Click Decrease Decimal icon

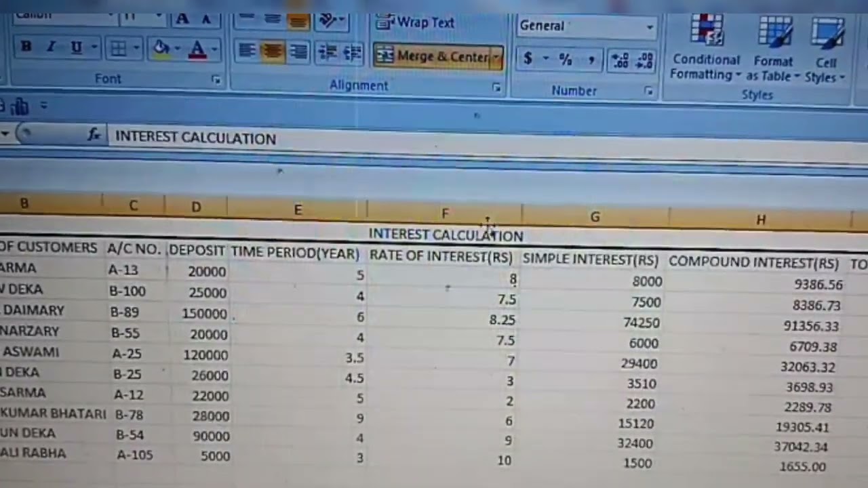[x=644, y=62]
